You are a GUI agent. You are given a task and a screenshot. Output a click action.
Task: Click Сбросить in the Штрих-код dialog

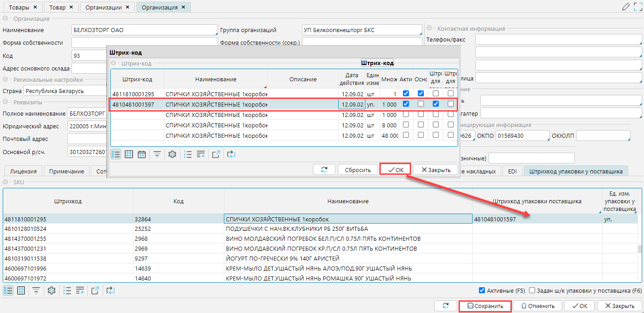pos(358,170)
